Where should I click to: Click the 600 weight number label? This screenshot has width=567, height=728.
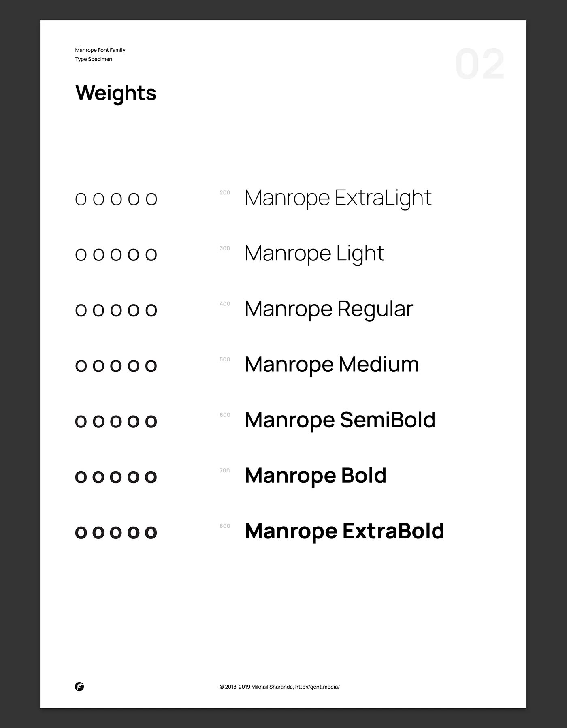[225, 415]
